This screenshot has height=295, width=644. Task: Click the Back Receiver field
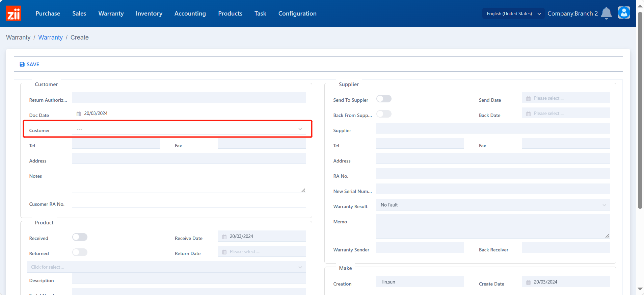(566, 247)
